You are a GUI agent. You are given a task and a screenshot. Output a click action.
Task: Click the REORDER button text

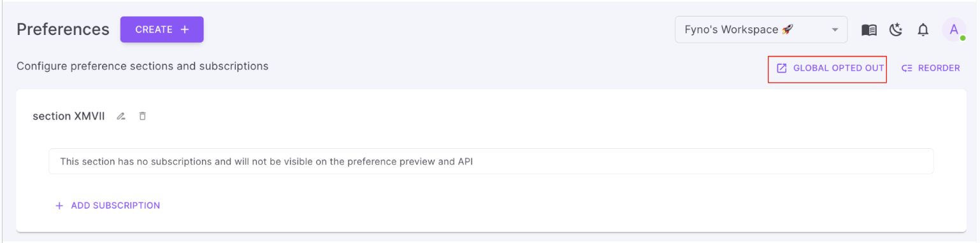[x=939, y=68]
